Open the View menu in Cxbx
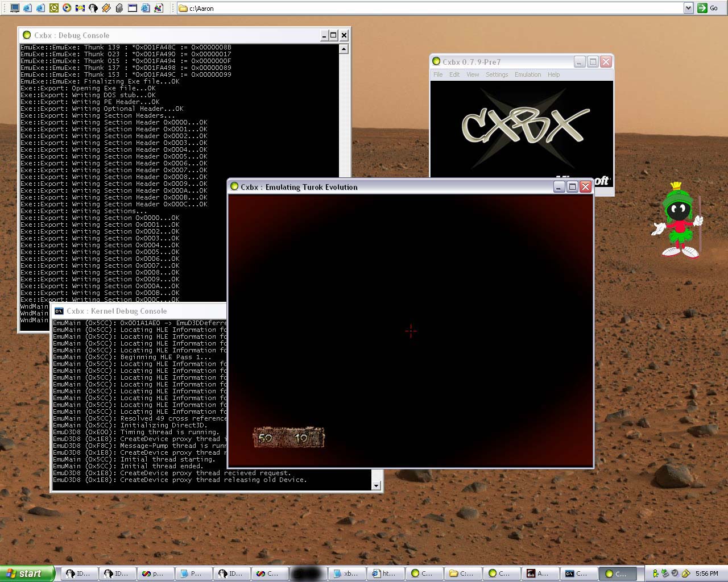This screenshot has height=582, width=728. [473, 74]
